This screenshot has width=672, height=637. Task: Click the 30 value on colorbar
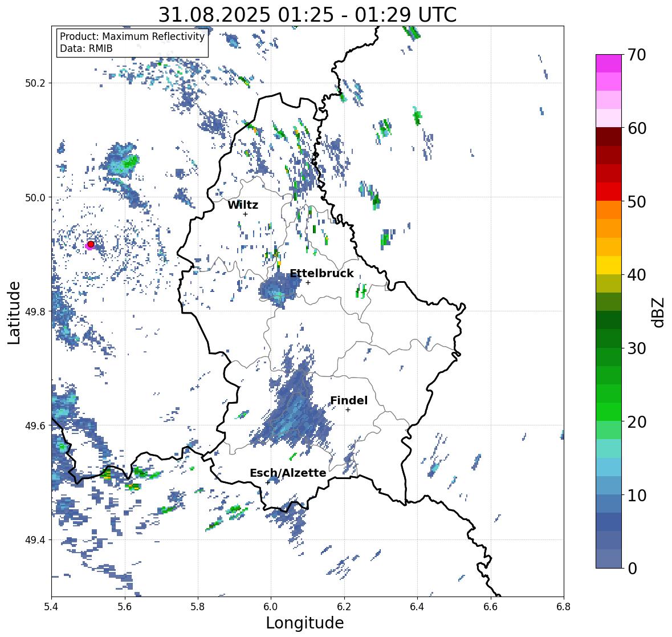coord(637,348)
